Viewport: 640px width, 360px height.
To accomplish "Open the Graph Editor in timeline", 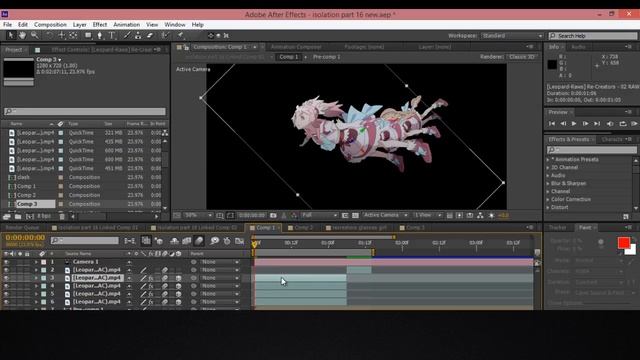I will [240, 241].
